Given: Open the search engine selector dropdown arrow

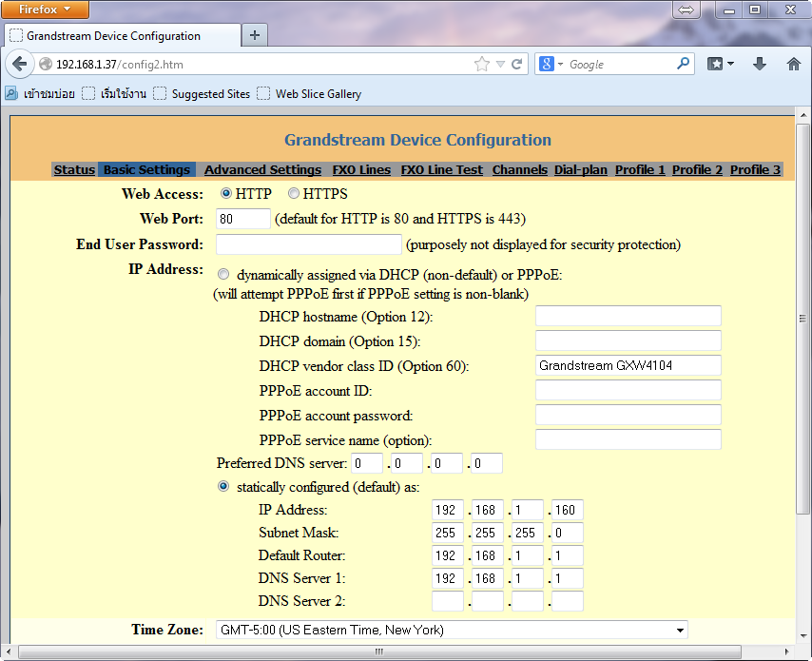Looking at the screenshot, I should click(560, 65).
